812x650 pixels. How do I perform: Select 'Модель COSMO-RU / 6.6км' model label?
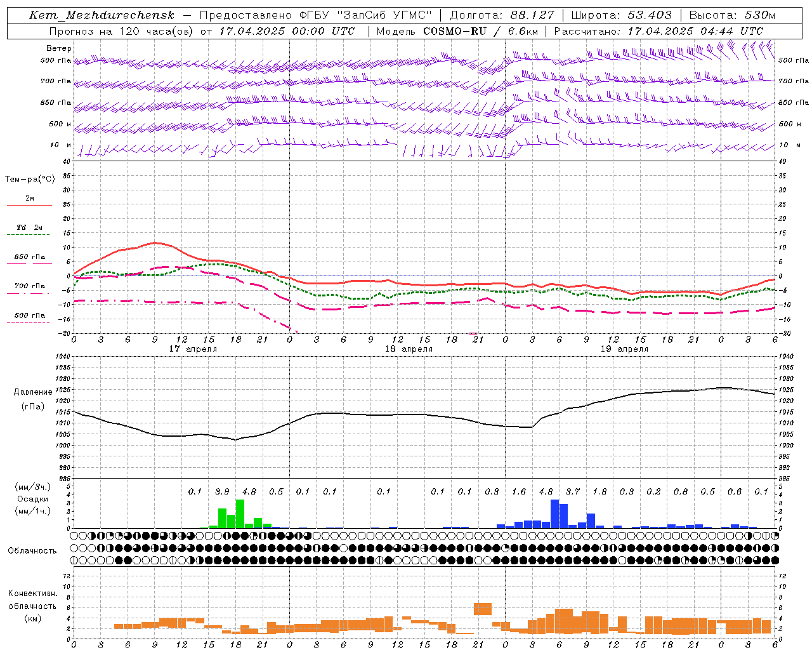[x=457, y=31]
